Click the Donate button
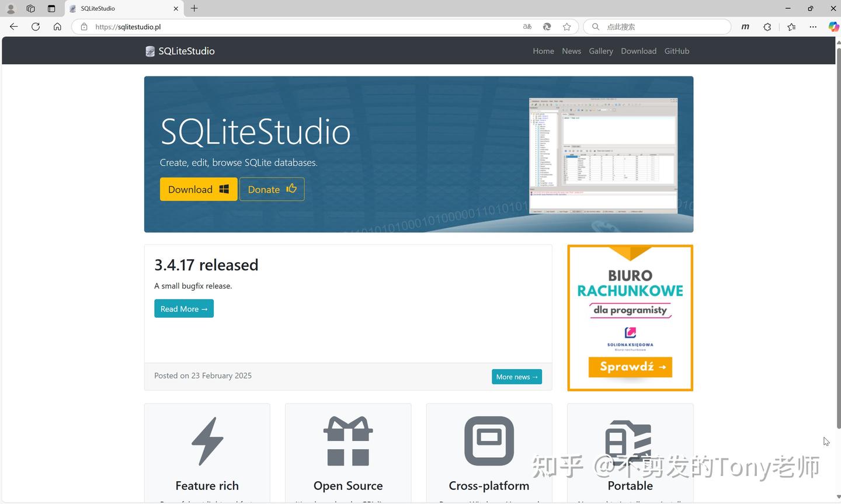841x504 pixels. point(272,189)
